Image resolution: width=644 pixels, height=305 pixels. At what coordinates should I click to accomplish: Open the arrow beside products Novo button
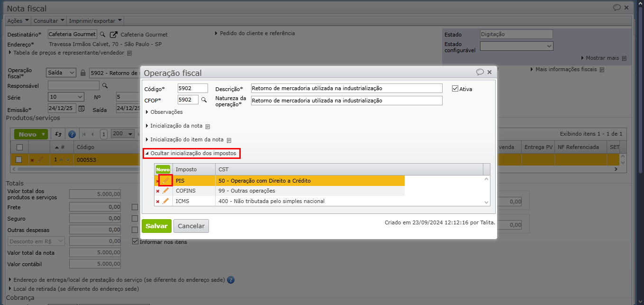[x=44, y=135]
